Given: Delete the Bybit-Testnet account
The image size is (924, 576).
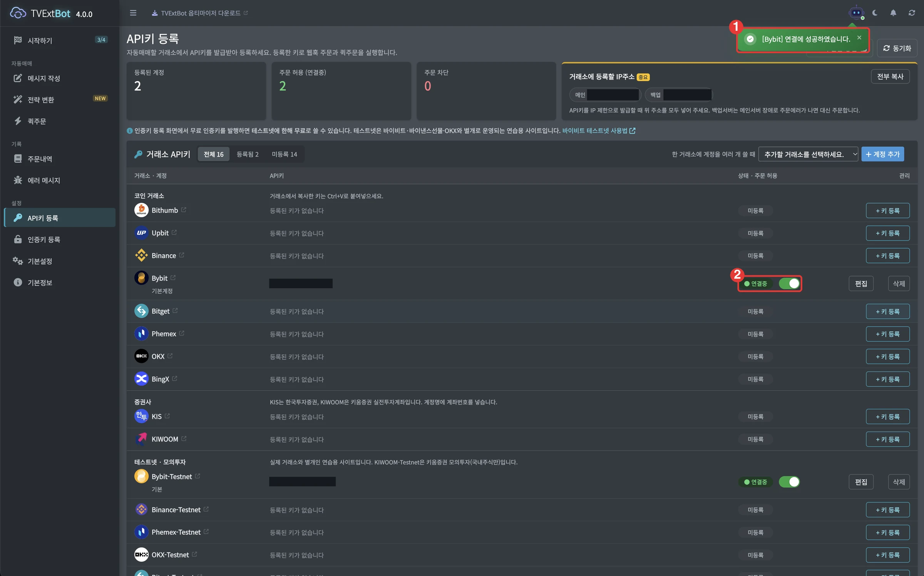Looking at the screenshot, I should [x=899, y=482].
